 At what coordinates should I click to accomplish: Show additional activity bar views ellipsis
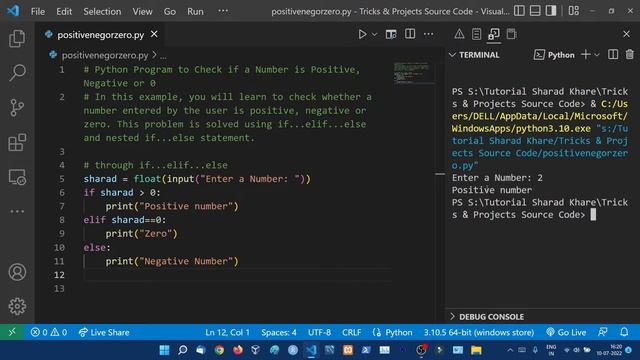(x=17, y=211)
